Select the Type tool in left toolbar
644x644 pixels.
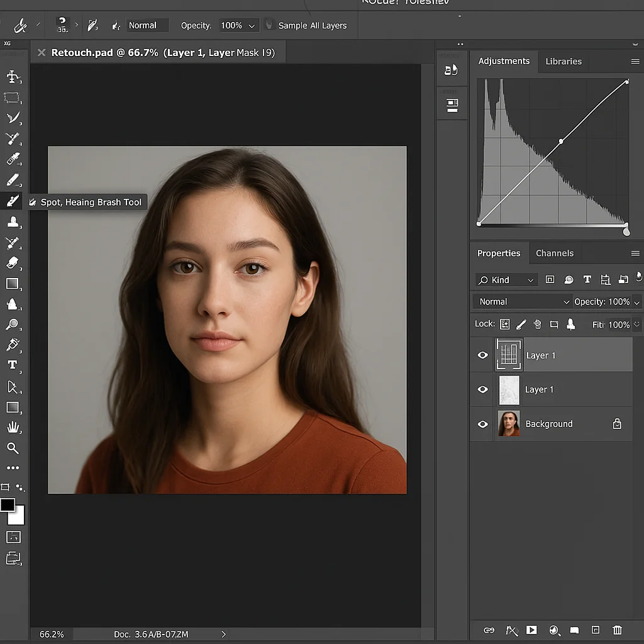[13, 365]
